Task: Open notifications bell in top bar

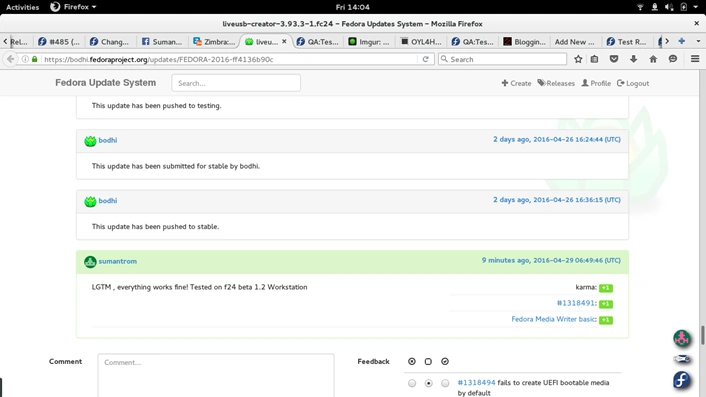Action: coord(655,7)
